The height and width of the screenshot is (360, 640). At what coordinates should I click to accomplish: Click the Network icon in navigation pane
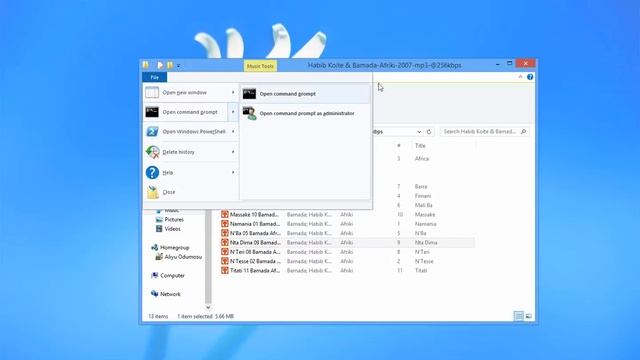(x=154, y=294)
